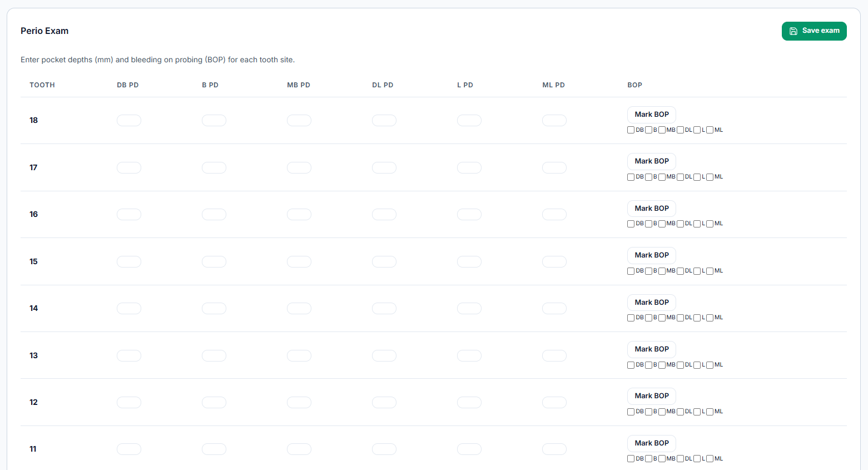Click the MB PD column header
868x470 pixels.
point(299,85)
